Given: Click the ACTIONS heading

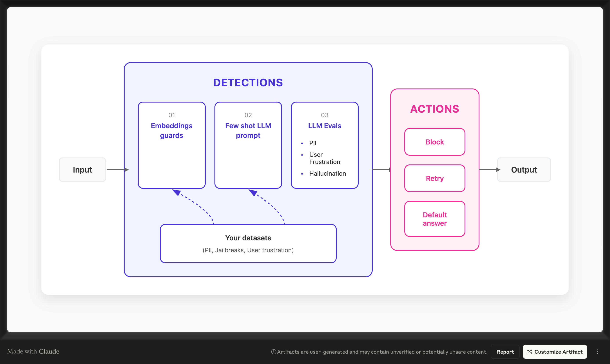Looking at the screenshot, I should coord(434,109).
